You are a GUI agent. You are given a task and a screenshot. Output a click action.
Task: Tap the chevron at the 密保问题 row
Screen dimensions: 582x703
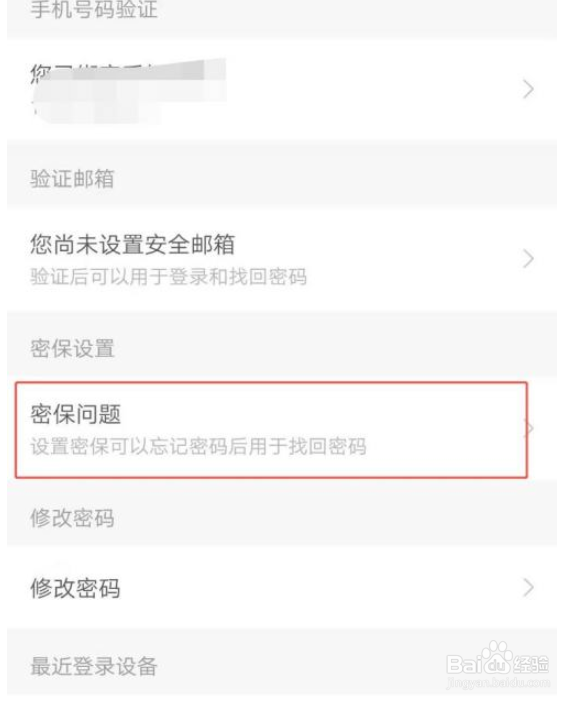[x=530, y=429]
